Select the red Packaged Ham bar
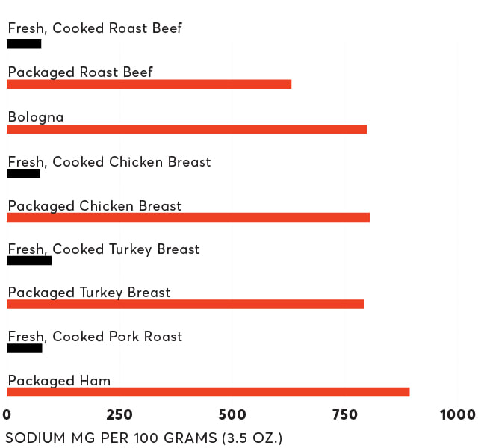Viewport: 478px width, 448px height. point(208,392)
